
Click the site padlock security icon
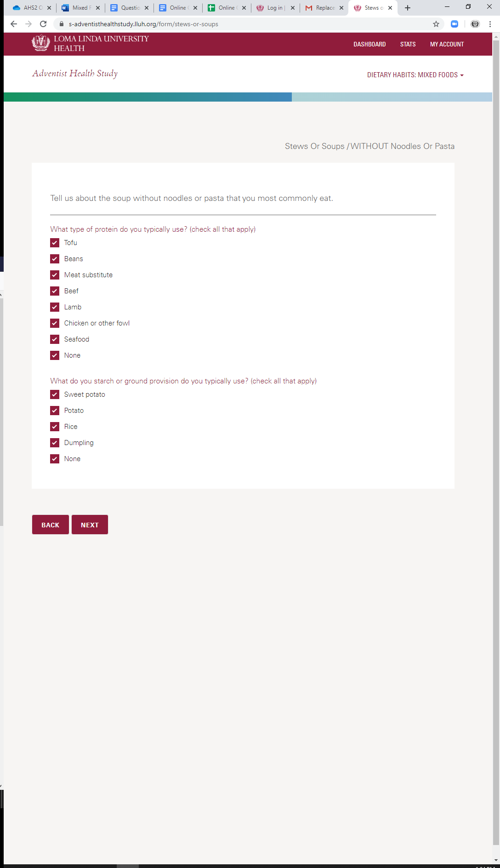[61, 24]
